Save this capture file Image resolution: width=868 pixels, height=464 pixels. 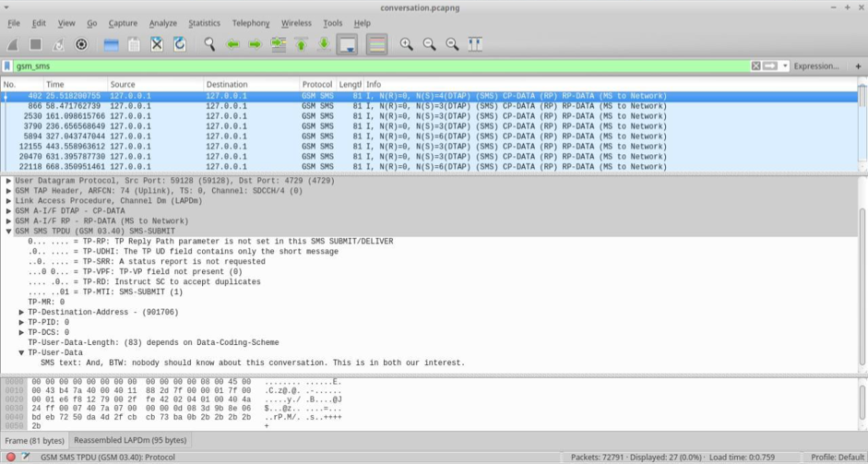point(134,45)
